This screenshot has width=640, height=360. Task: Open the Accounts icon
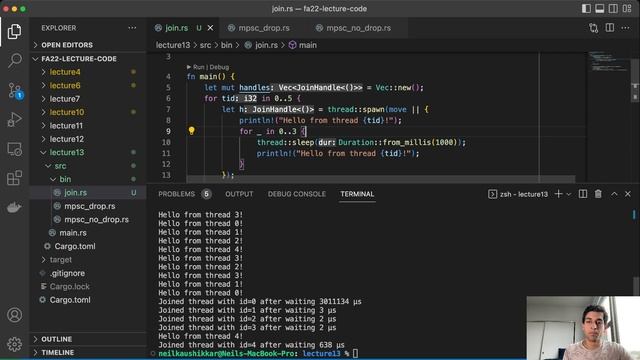tap(14, 315)
